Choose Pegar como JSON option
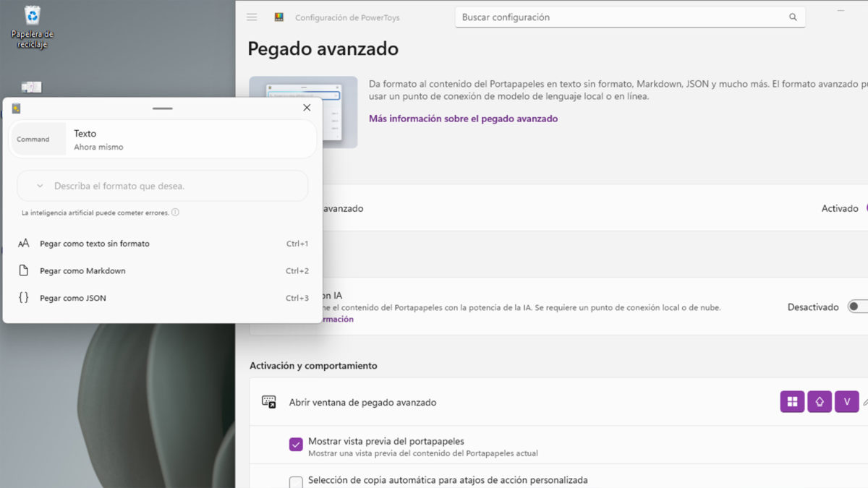The image size is (868, 488). click(163, 298)
